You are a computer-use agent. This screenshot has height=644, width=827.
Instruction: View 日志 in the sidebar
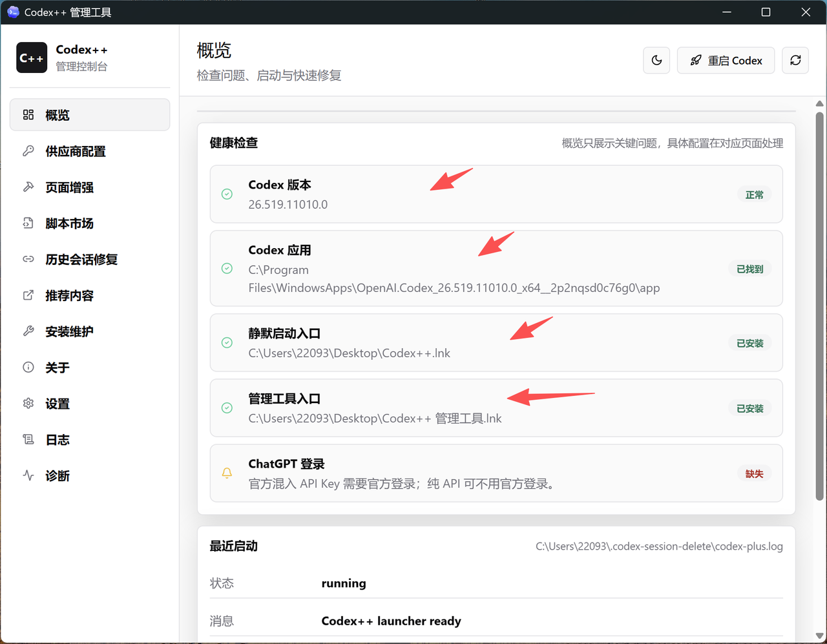tap(90, 440)
